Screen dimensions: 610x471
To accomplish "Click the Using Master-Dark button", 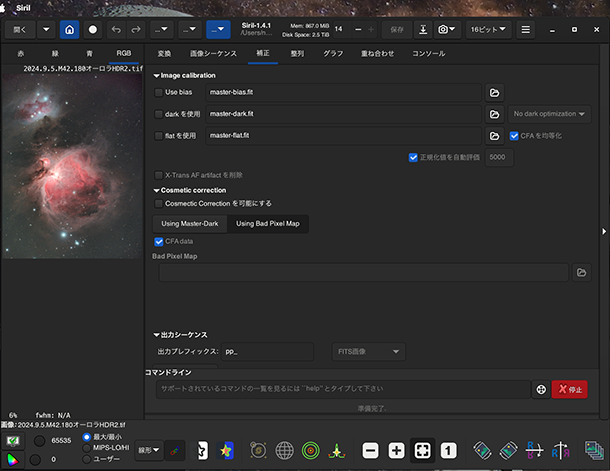I will click(190, 223).
